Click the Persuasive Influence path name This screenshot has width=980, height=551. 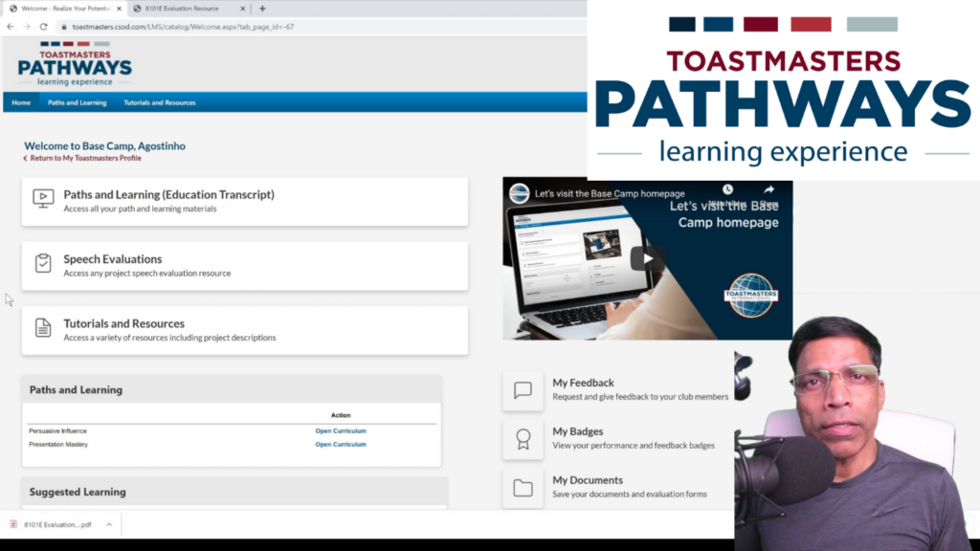pyautogui.click(x=57, y=431)
